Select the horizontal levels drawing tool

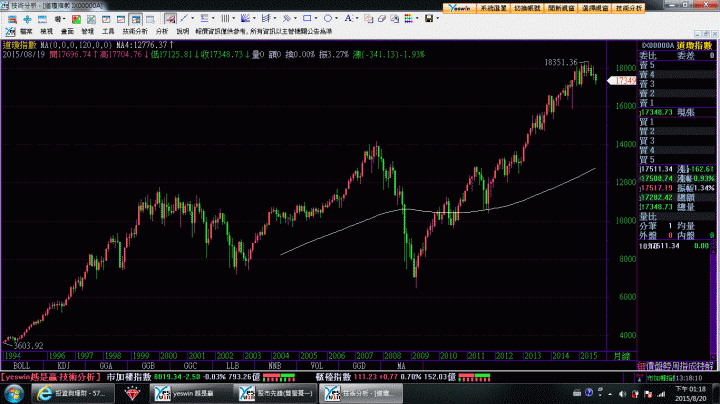tap(204, 18)
